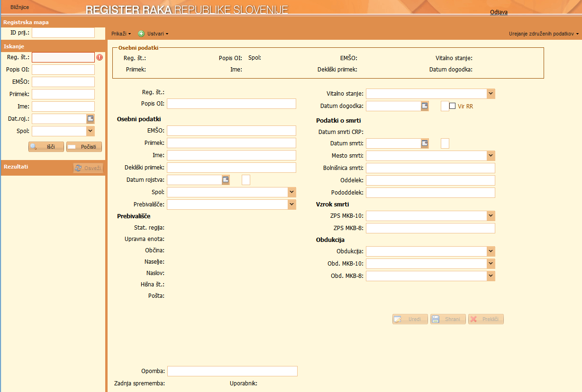Click the Iskanje panel header
The height and width of the screenshot is (392, 582).
coord(53,46)
